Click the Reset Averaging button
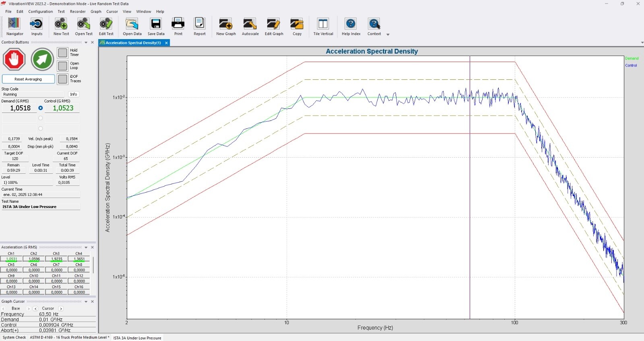644x341 pixels. [28, 79]
